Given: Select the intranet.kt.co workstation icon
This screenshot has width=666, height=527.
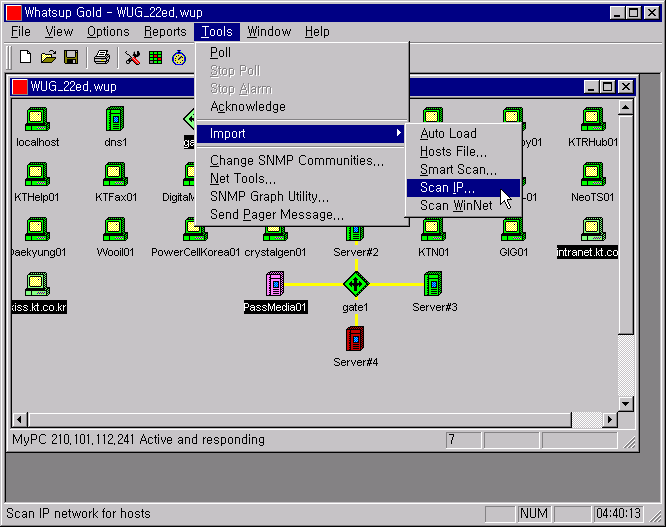Looking at the screenshot, I should pyautogui.click(x=593, y=229).
